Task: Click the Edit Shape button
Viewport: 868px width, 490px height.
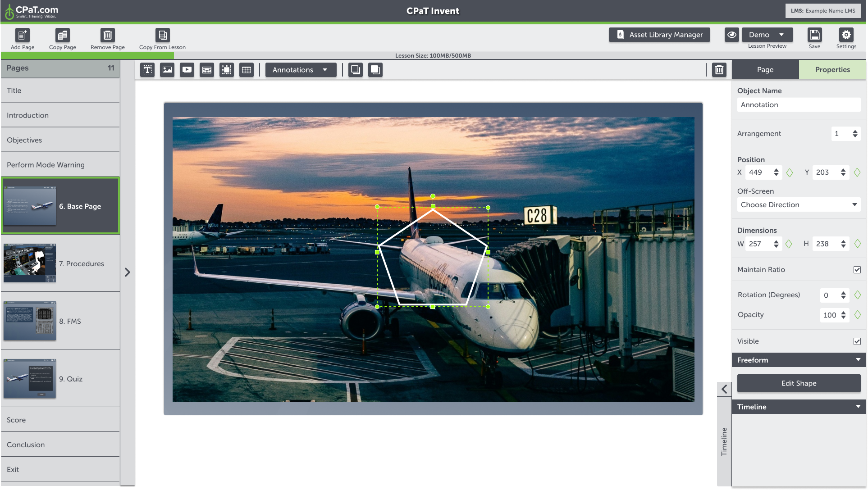Action: pyautogui.click(x=798, y=383)
